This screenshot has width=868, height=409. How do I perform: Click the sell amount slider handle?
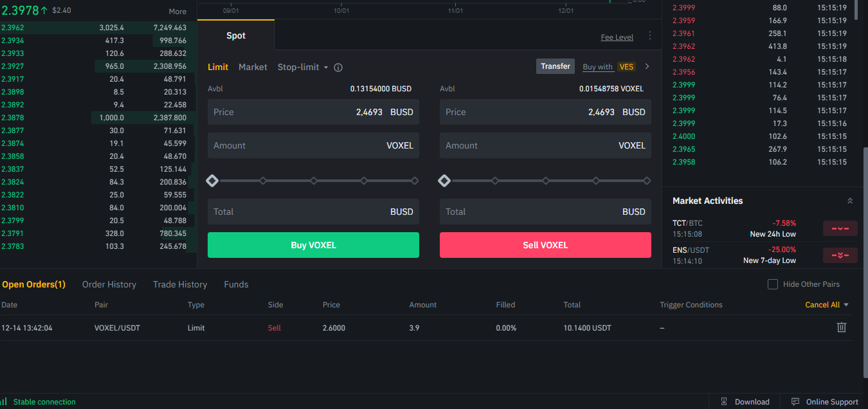click(444, 181)
